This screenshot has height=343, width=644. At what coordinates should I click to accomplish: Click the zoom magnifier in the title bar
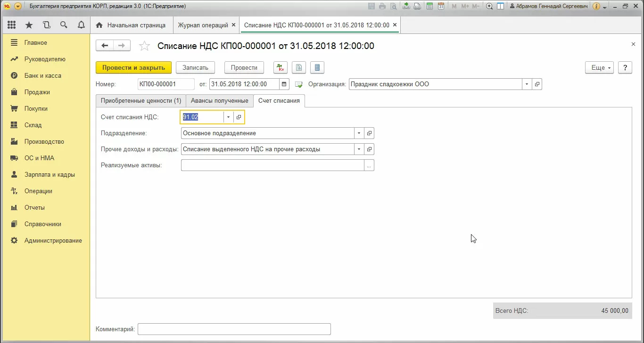pyautogui.click(x=489, y=7)
